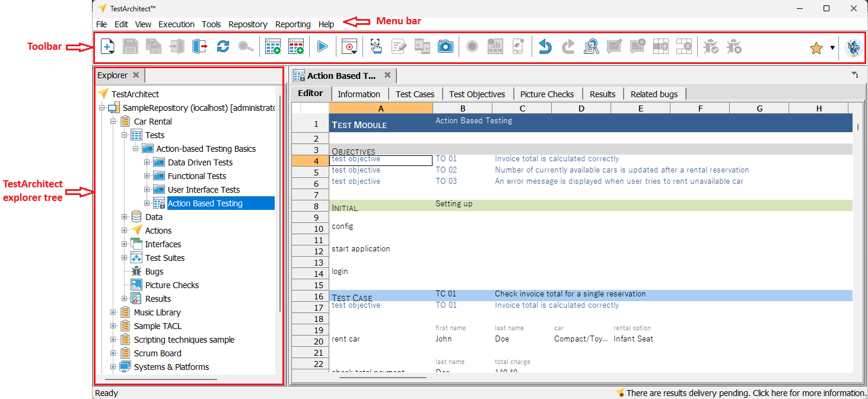Click the camera capture icon in toolbar
Image resolution: width=868 pixels, height=399 pixels.
[x=445, y=47]
